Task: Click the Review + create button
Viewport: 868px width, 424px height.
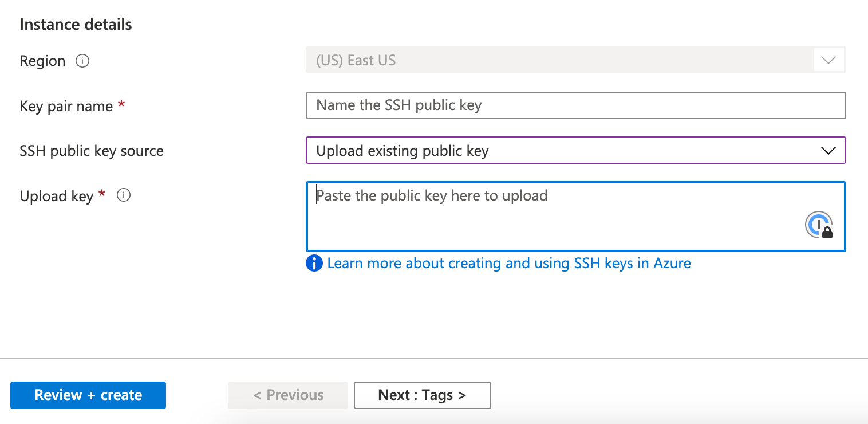Action: (x=88, y=395)
